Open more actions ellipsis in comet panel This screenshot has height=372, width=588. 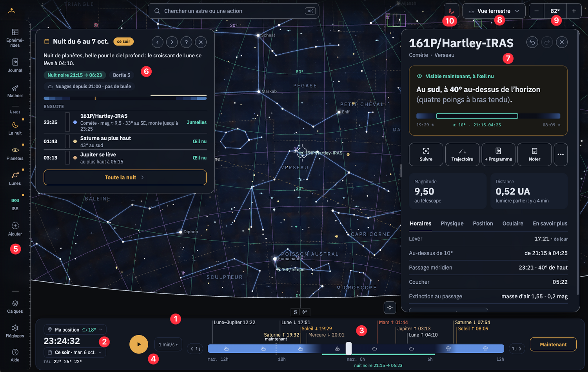(x=561, y=155)
